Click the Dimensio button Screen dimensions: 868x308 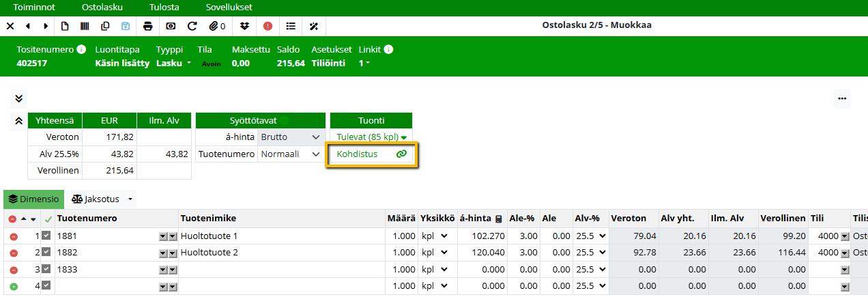(x=33, y=199)
